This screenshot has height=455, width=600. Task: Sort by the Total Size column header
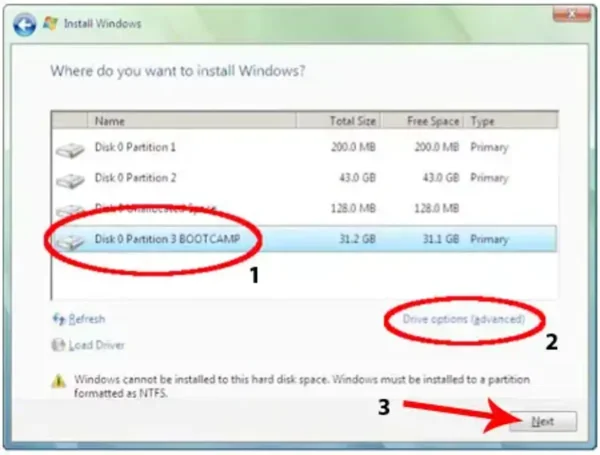338,121
